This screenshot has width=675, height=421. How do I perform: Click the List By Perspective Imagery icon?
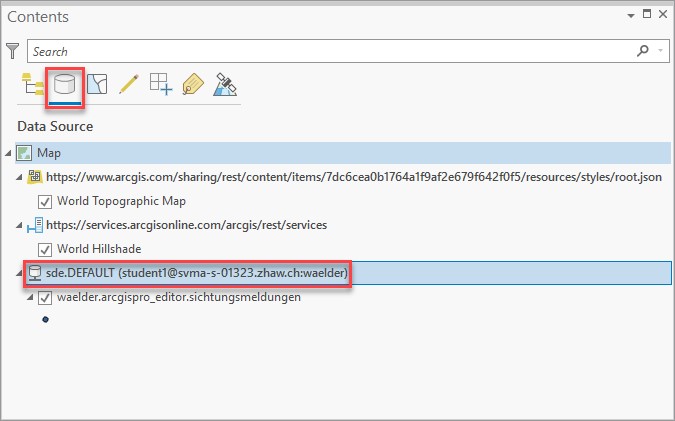point(226,85)
